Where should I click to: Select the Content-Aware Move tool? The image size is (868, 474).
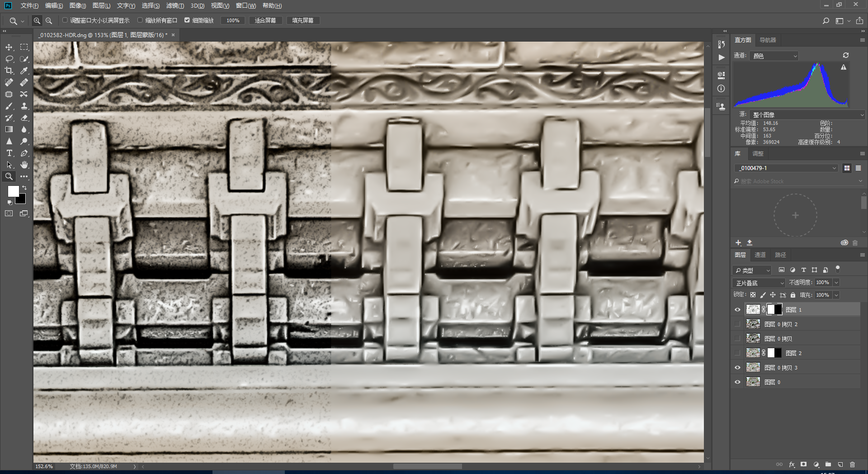coord(24,94)
